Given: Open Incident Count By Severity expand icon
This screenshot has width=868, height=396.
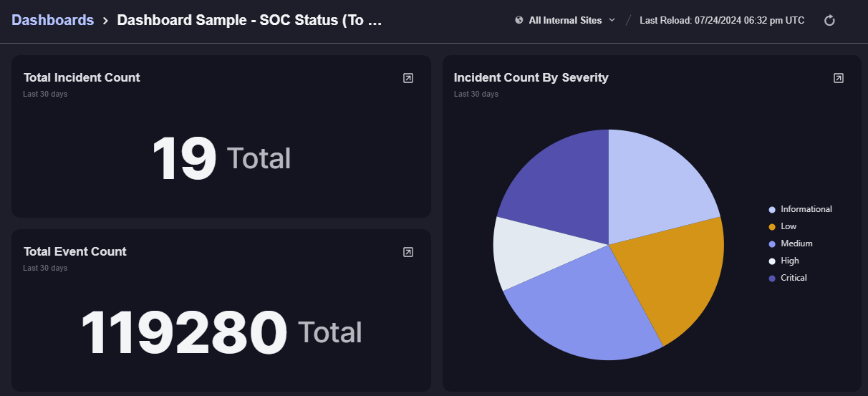Looking at the screenshot, I should click(x=839, y=78).
